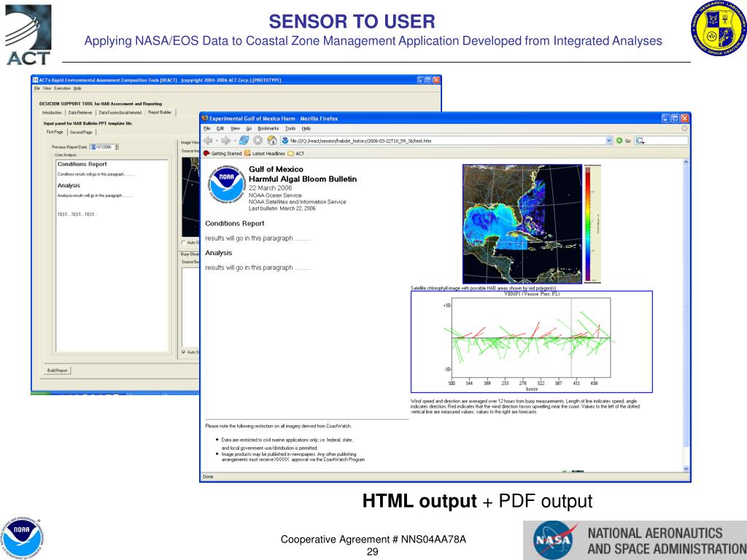Toggle the Auto checkbox under Image Viewer
This screenshot has height=560, width=747.
tap(184, 242)
